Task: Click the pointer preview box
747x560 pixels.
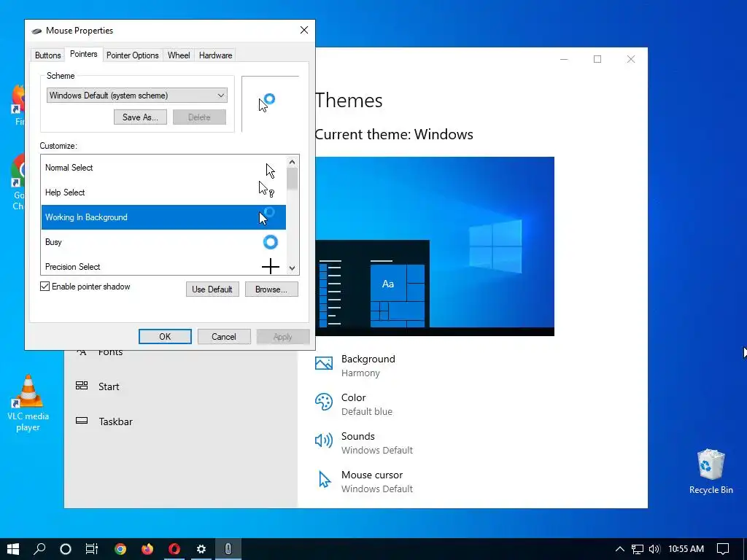Action: tap(270, 104)
